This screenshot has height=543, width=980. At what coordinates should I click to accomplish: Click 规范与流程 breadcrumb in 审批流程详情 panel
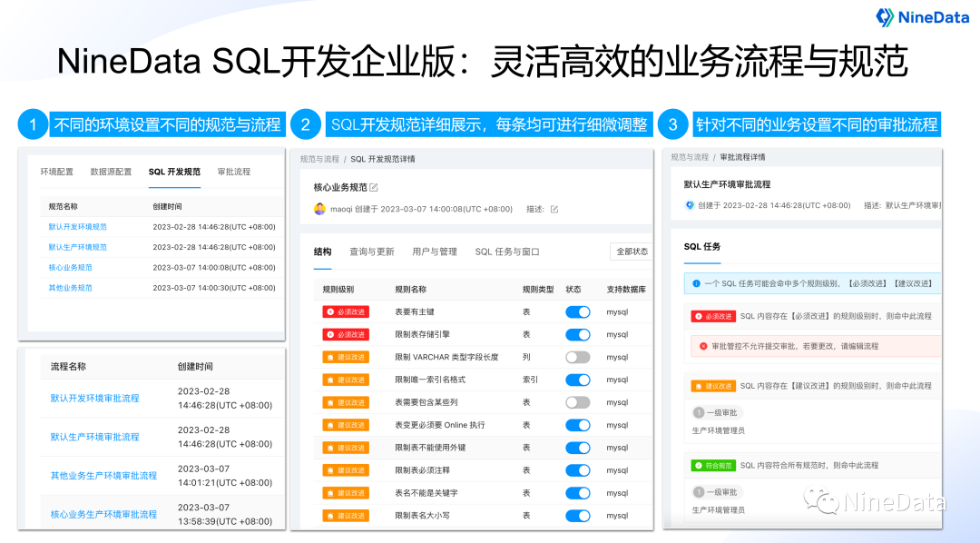(690, 157)
